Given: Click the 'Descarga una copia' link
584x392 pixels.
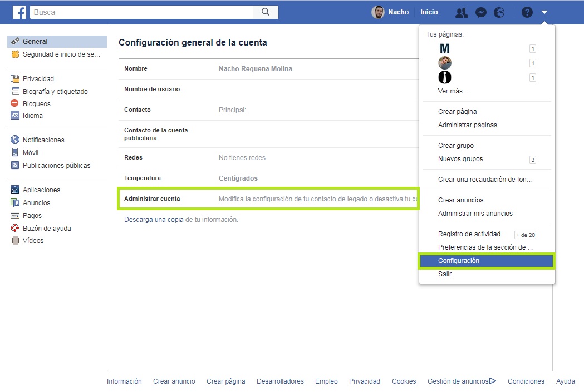Looking at the screenshot, I should (x=154, y=220).
